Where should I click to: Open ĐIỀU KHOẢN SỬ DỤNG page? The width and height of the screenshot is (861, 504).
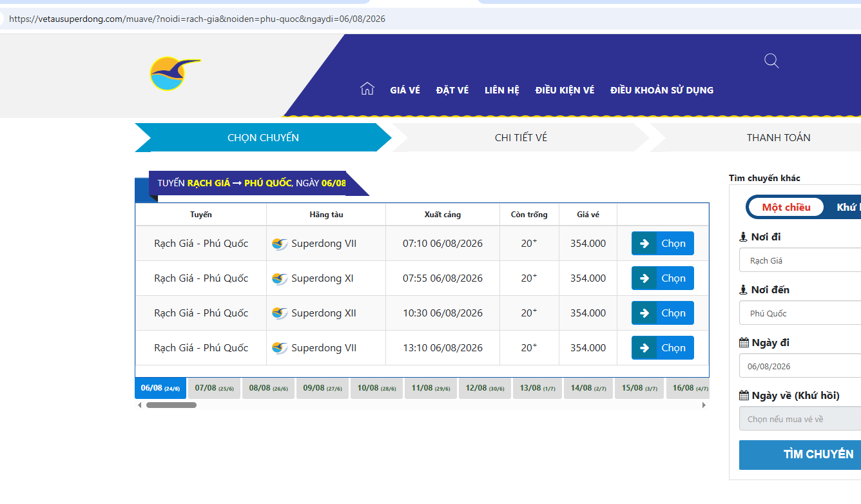coord(662,90)
